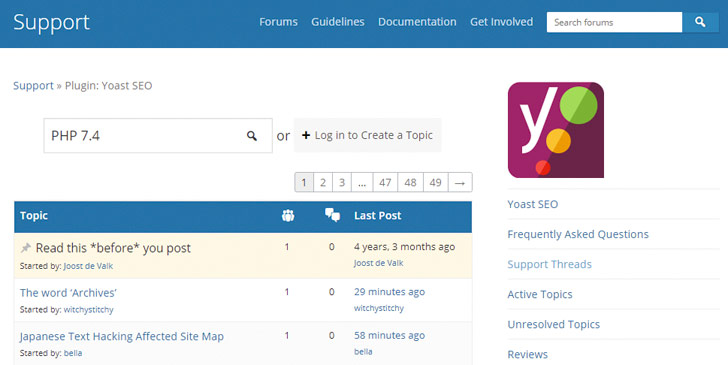
Task: Click the magnifier icon in PHP 7.4 search box
Action: pos(252,136)
